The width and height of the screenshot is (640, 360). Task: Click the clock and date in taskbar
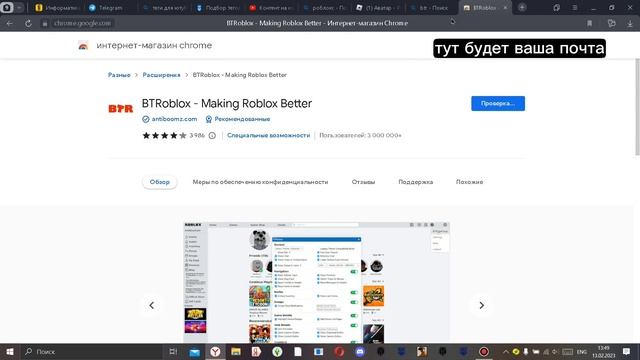point(604,351)
